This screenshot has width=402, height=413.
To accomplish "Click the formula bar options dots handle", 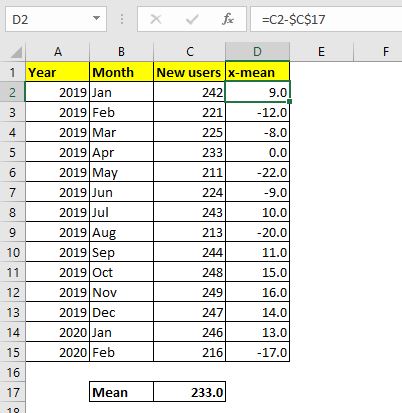I will pos(122,19).
